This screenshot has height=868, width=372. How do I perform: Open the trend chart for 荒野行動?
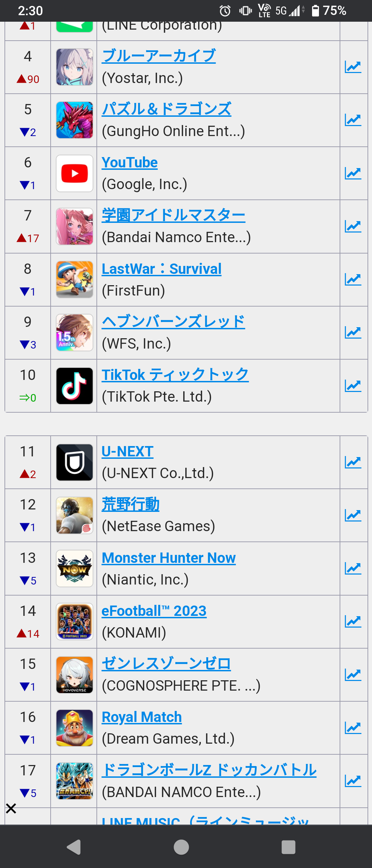click(x=353, y=515)
